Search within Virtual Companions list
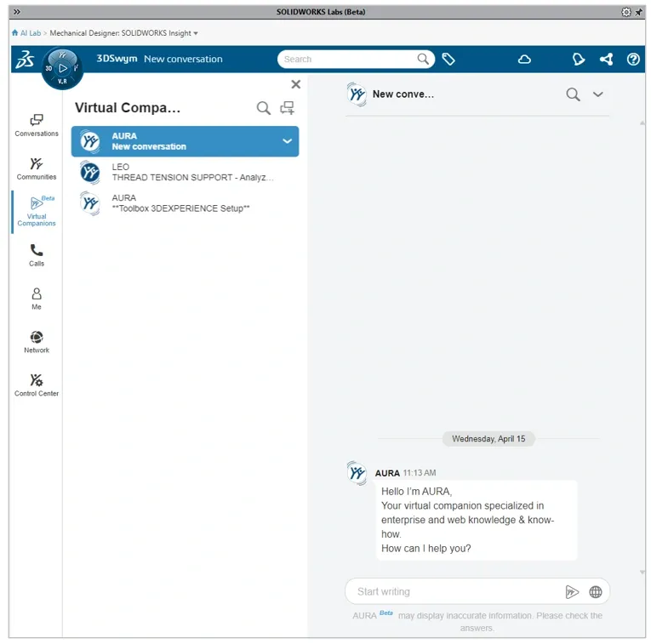Screen dimensions: 651x644 263,108
